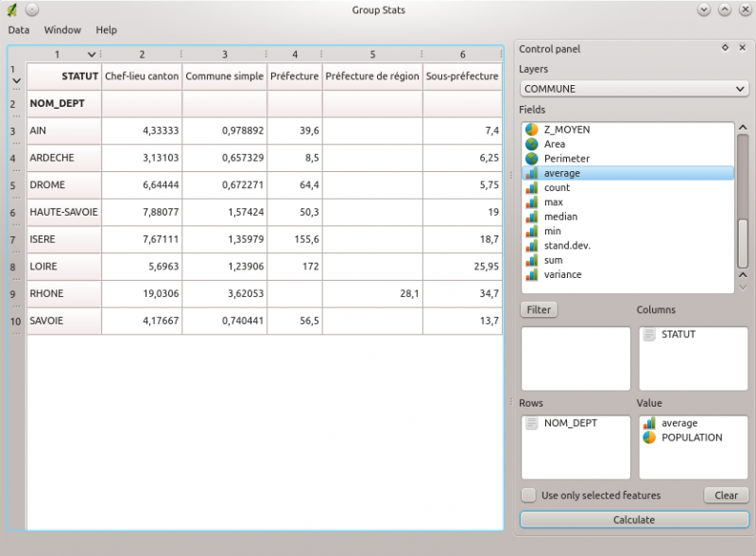Open the Data menu
756x556 pixels.
coord(19,30)
